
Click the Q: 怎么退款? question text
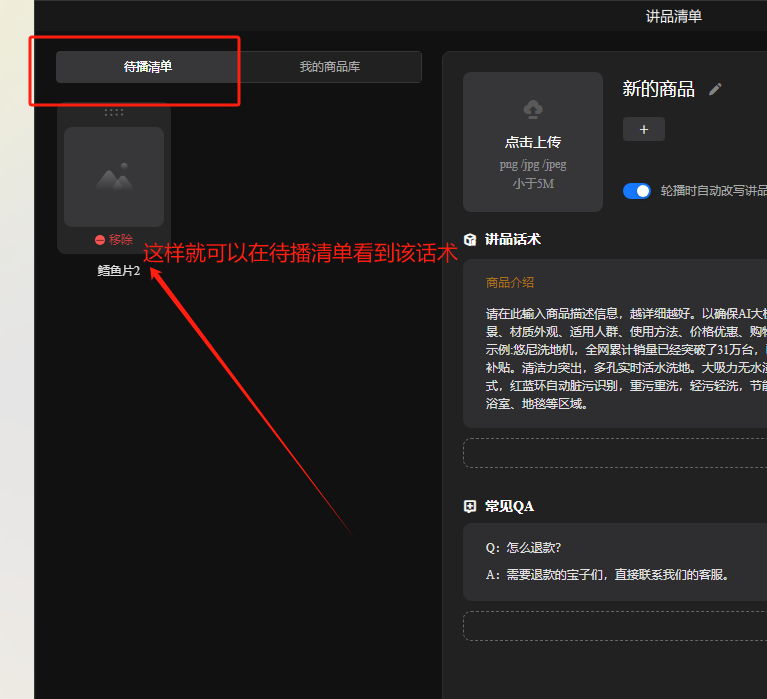click(523, 547)
